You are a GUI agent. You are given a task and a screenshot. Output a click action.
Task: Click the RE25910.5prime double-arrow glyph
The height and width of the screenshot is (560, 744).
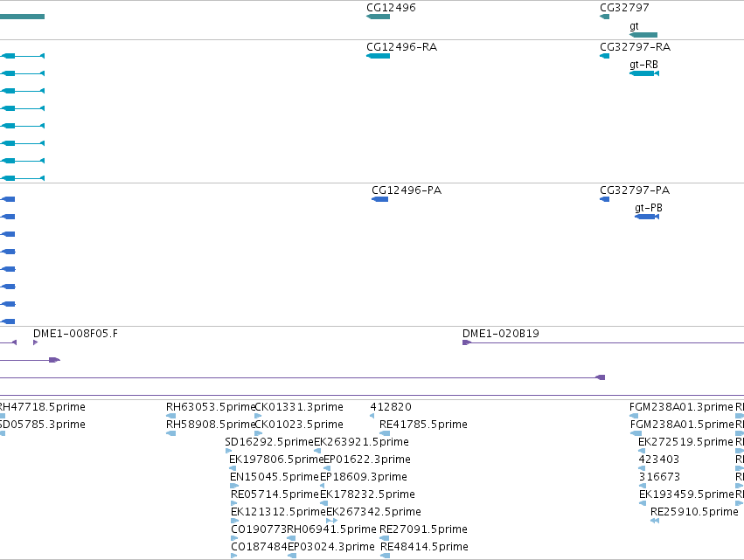pyautogui.click(x=655, y=521)
